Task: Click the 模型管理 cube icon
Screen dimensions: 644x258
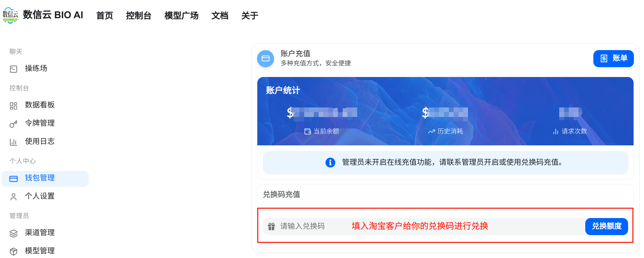Action: point(14,251)
